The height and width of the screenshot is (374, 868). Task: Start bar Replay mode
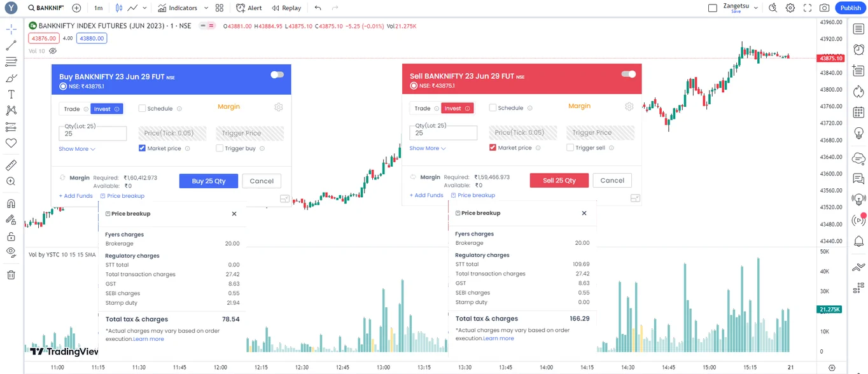tap(286, 8)
